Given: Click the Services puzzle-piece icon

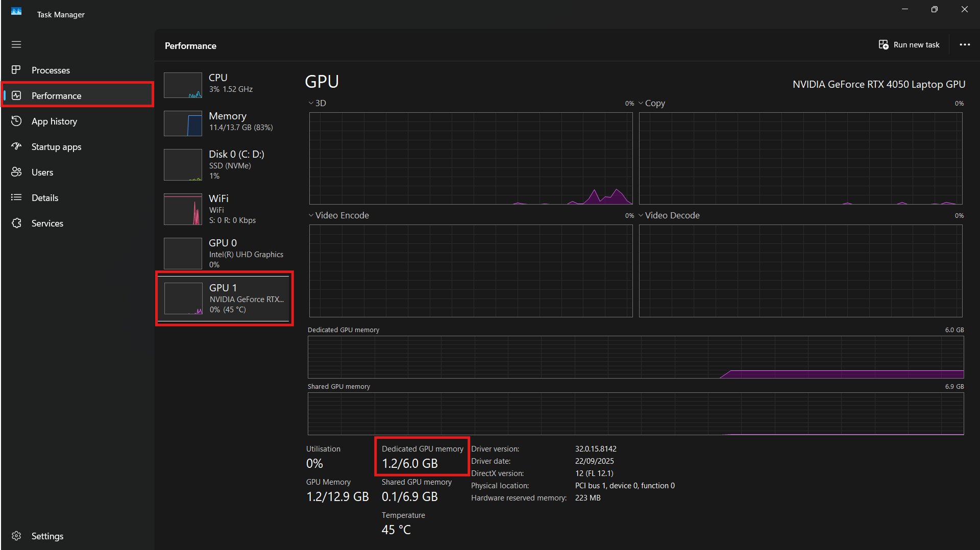Looking at the screenshot, I should (16, 223).
